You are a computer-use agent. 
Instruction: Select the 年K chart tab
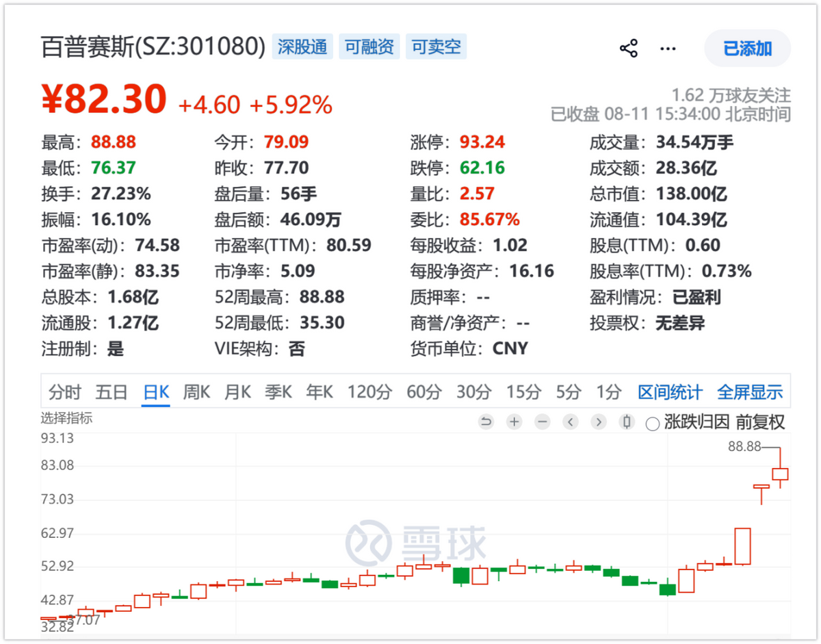pyautogui.click(x=320, y=392)
